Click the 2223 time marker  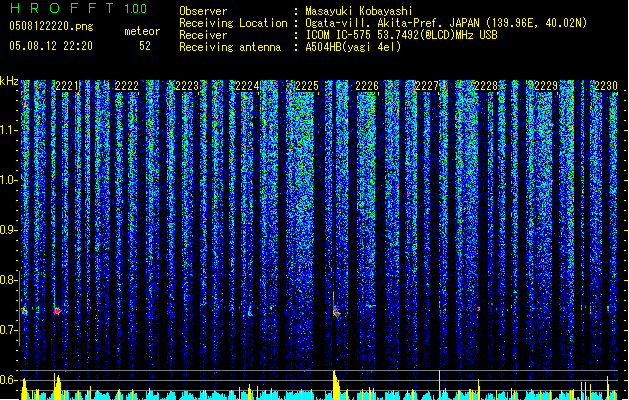pos(187,86)
